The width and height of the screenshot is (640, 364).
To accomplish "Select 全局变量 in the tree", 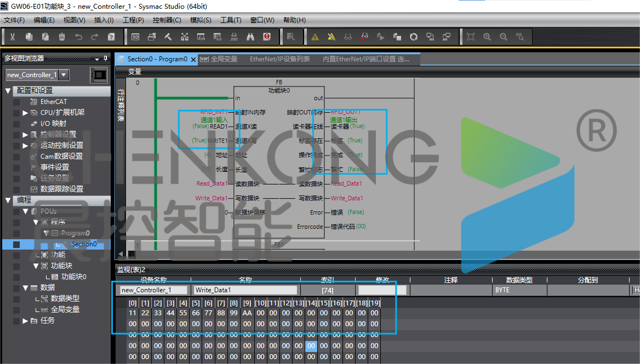I will tap(65, 310).
